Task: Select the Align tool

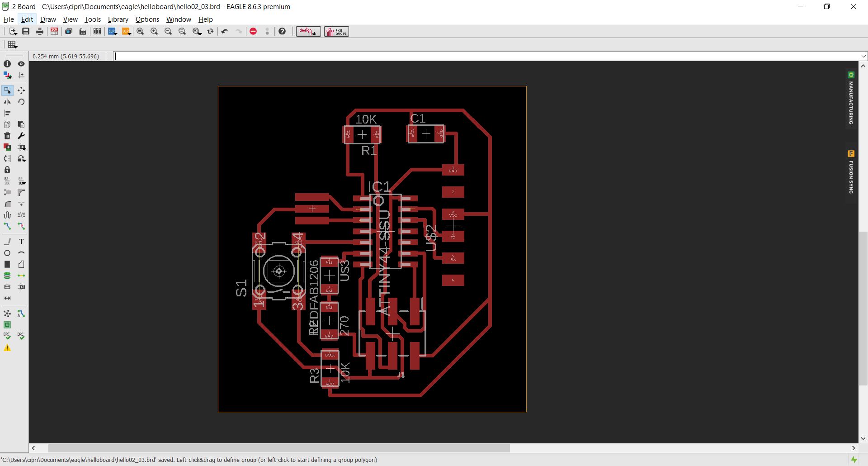Action: [7, 113]
